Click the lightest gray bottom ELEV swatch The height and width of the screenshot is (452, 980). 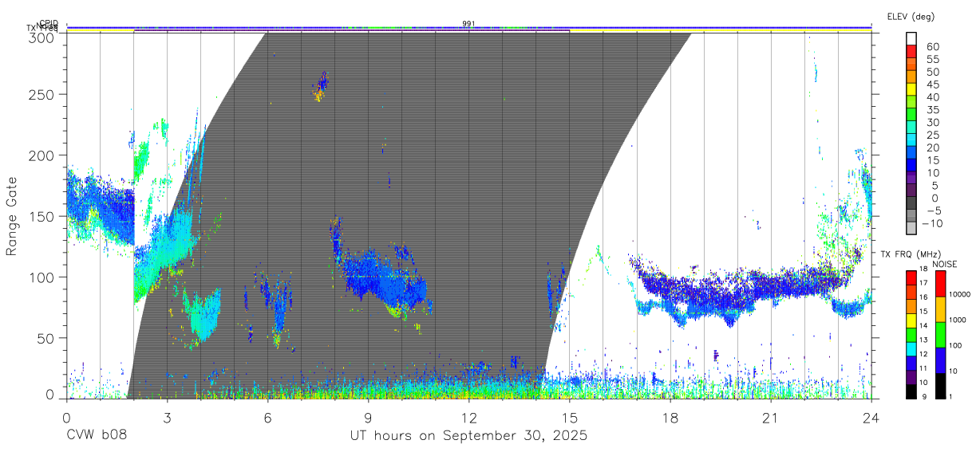[911, 230]
